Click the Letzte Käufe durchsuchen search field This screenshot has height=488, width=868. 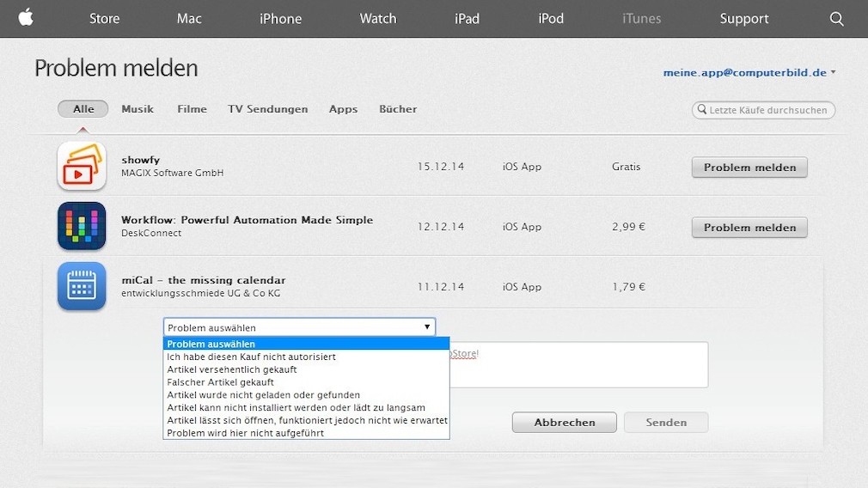763,110
